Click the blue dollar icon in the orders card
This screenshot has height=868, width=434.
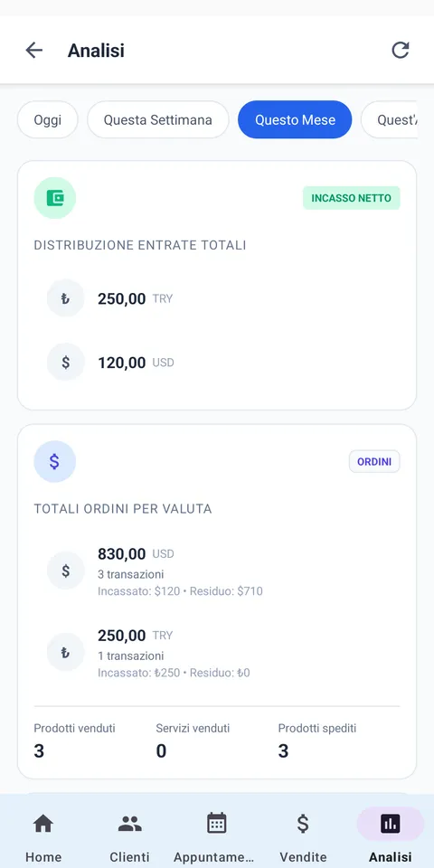point(55,462)
